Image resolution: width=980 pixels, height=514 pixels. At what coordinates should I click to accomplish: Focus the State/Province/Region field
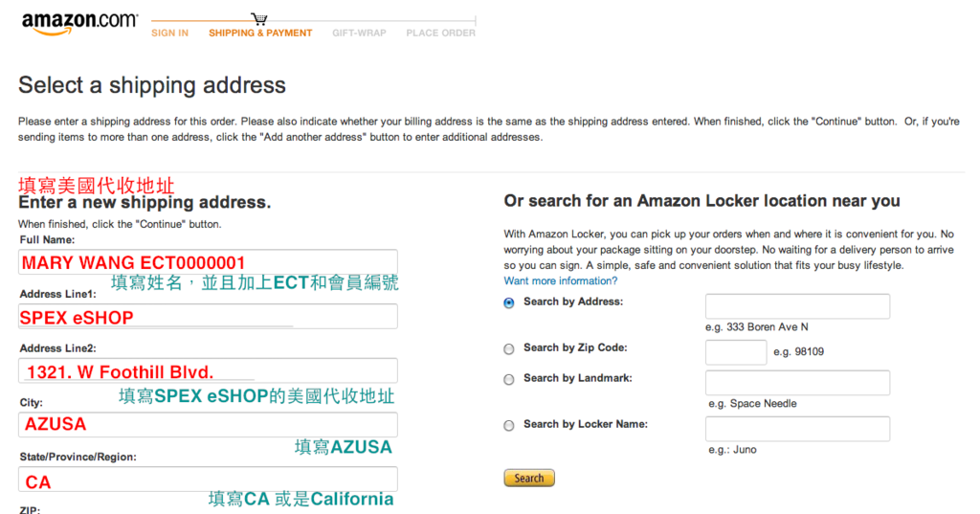coord(208,480)
